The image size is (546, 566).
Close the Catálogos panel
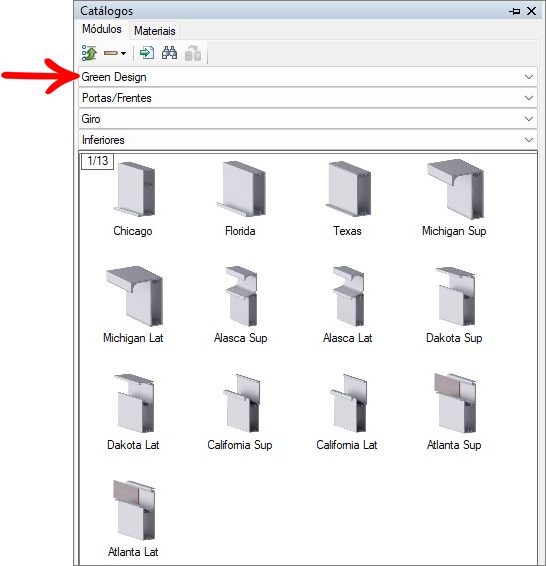[531, 11]
